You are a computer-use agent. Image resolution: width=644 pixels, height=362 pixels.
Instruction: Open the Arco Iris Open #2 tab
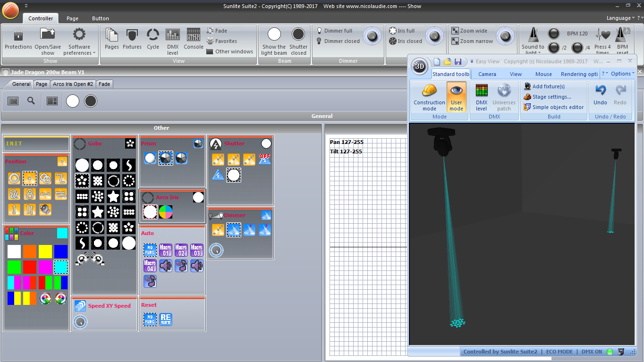[x=73, y=84]
